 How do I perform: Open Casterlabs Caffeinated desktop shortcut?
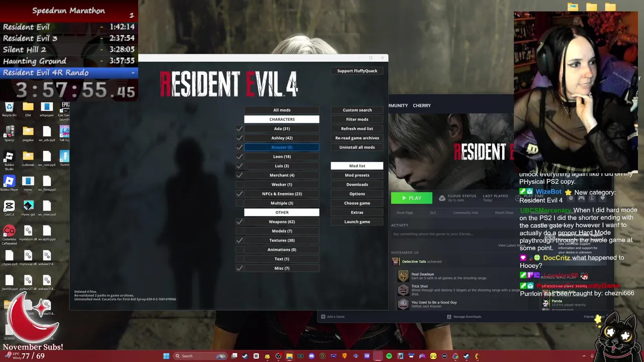9,235
